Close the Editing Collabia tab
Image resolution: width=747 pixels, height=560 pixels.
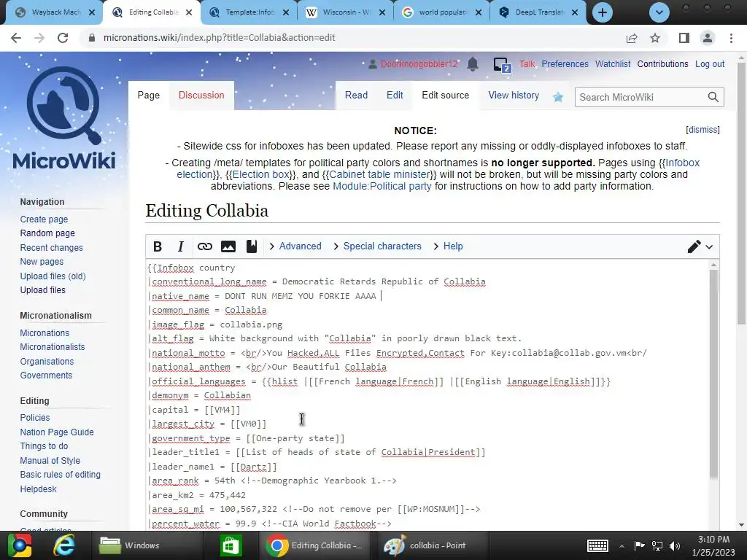coord(189,12)
